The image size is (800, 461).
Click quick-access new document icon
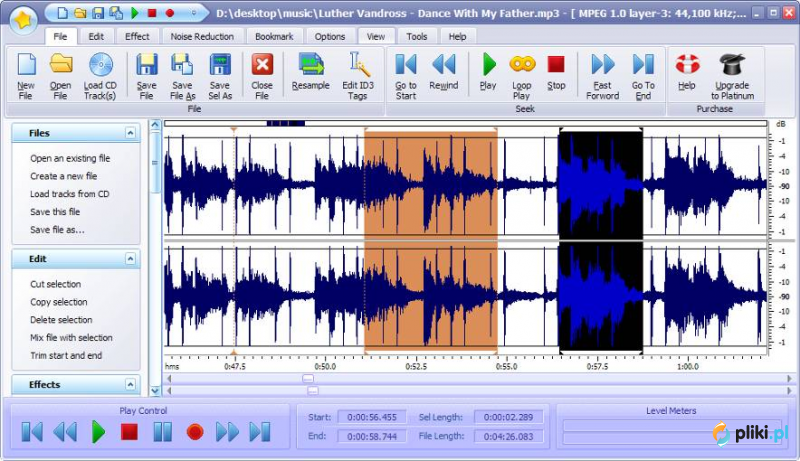[x=62, y=13]
